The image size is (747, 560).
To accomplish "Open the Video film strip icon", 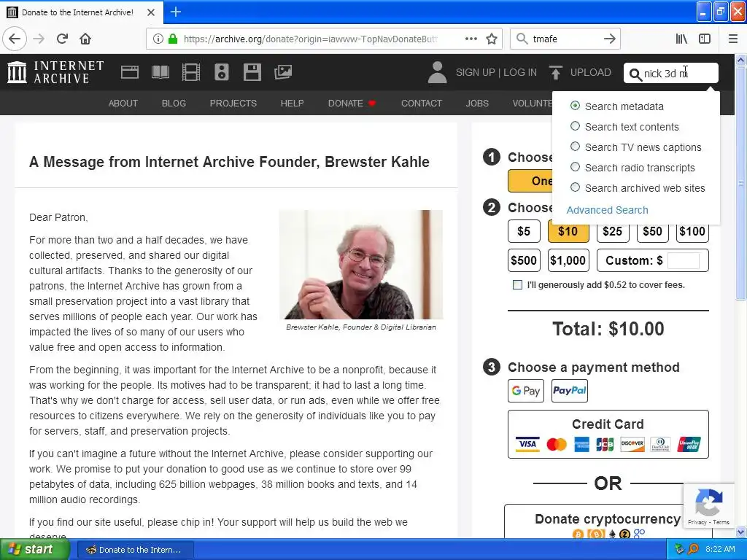I will click(x=191, y=72).
